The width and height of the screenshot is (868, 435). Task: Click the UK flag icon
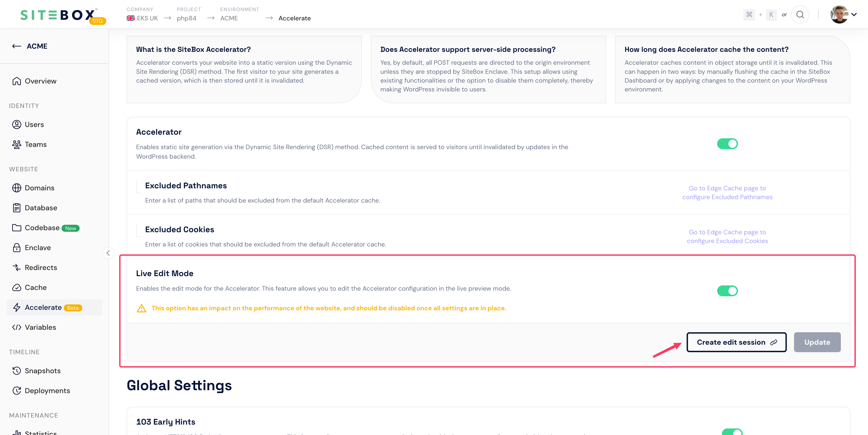point(131,18)
